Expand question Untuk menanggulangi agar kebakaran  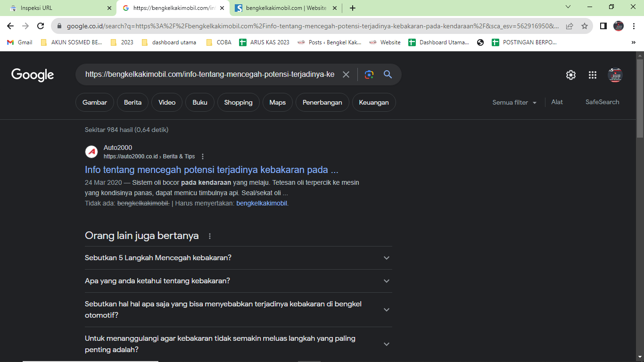point(238,344)
